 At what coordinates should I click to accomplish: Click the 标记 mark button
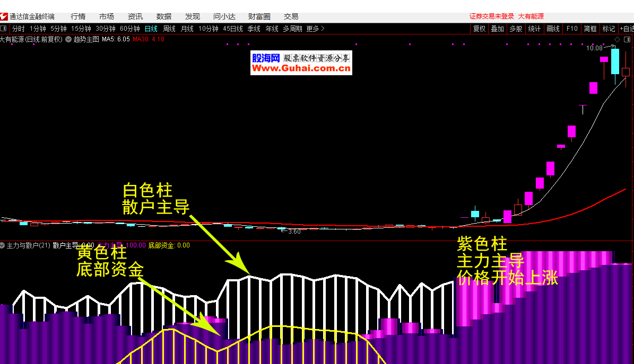click(609, 29)
